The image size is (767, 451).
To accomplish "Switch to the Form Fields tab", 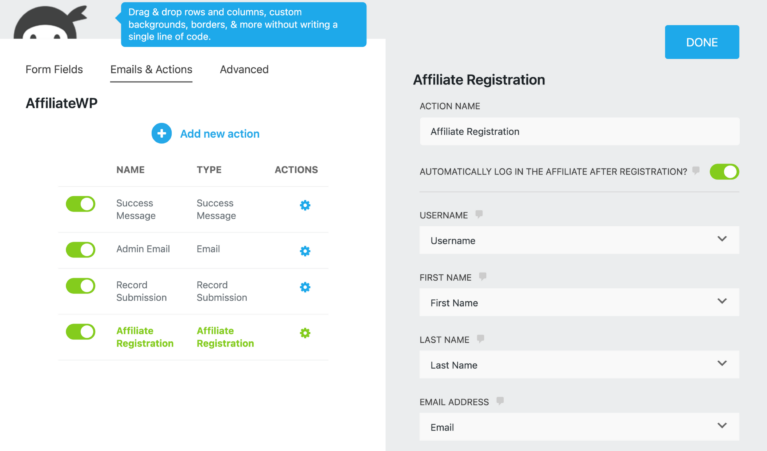I will click(54, 69).
